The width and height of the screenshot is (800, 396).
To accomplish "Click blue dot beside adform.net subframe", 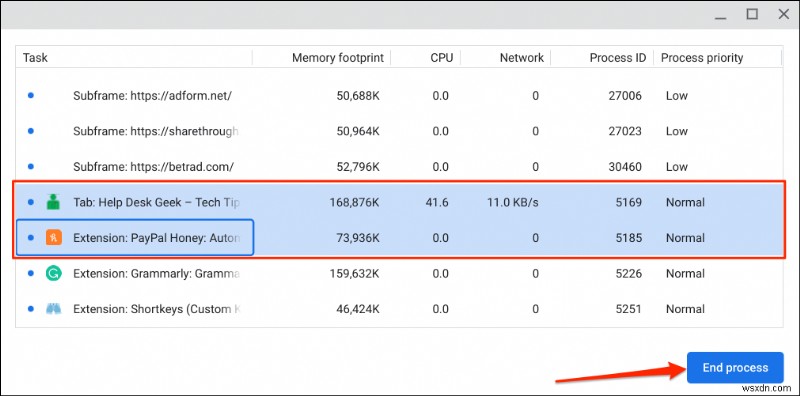I will (31, 95).
